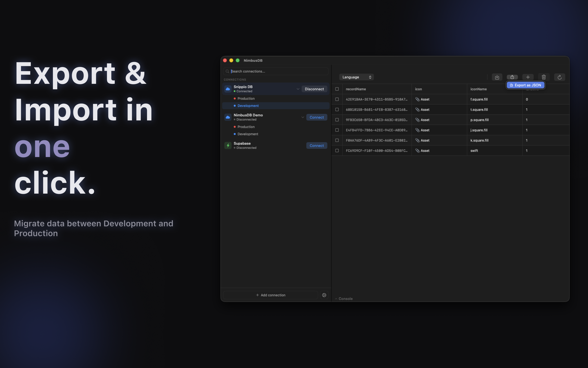Collapse the NimbusDB Demo connection chevron
This screenshot has width=588, height=368.
coord(303,117)
